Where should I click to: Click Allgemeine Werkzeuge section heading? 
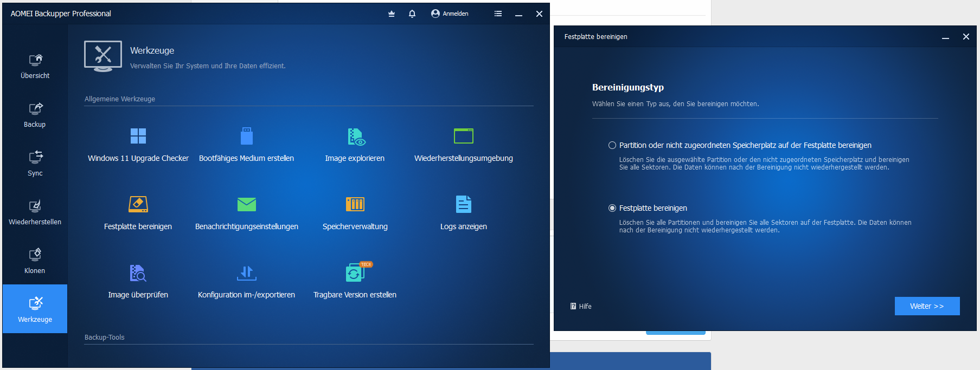(x=120, y=99)
